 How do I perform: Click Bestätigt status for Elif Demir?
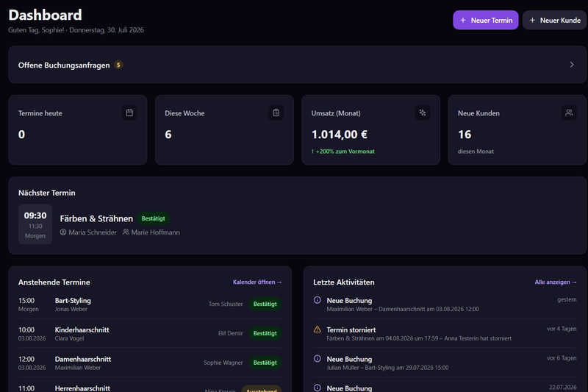(x=265, y=333)
